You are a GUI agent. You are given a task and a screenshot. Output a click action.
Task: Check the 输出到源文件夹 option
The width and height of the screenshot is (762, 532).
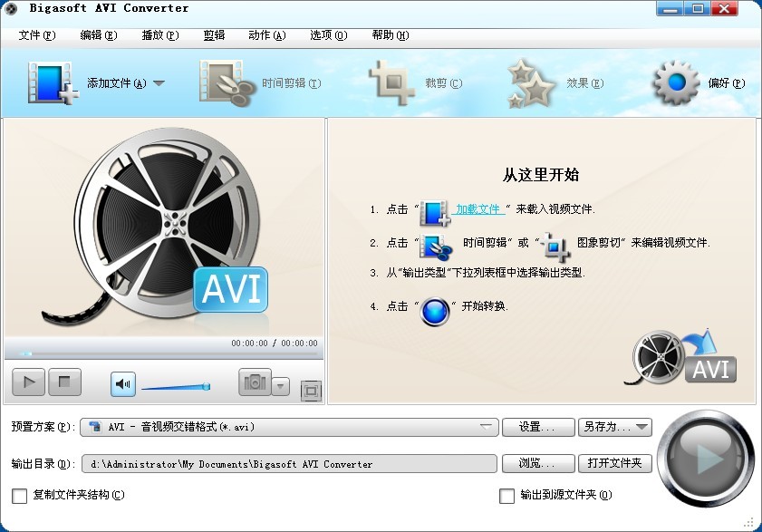point(507,497)
